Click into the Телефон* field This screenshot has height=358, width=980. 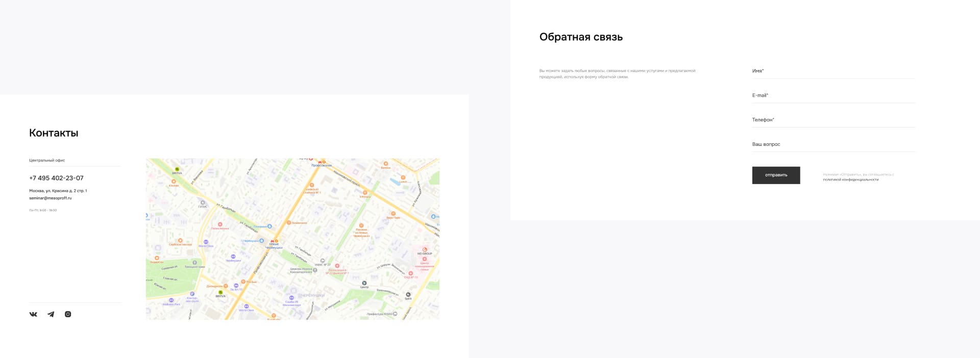833,120
